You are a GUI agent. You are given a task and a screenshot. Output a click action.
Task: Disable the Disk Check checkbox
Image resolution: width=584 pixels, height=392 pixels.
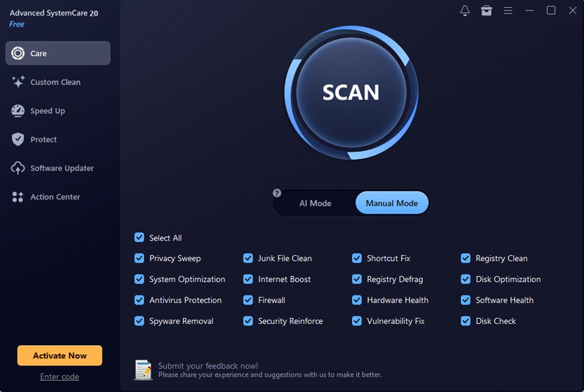tap(465, 321)
